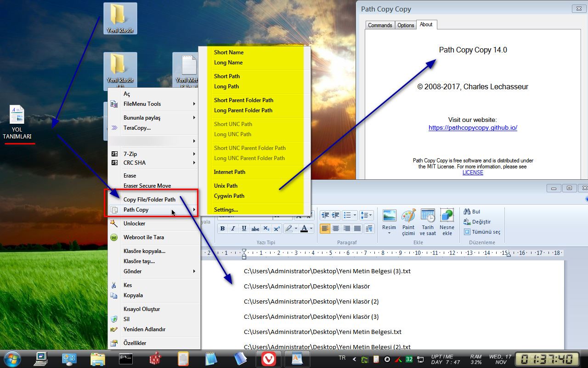The width and height of the screenshot is (588, 368).
Task: Open Settings... in Path Copy submenu
Action: (226, 210)
